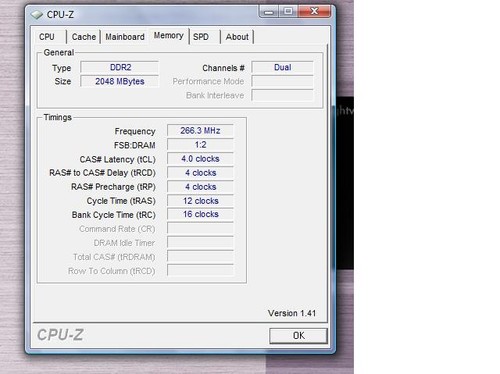Click the Type label in General
500x374 pixels.
click(x=62, y=68)
